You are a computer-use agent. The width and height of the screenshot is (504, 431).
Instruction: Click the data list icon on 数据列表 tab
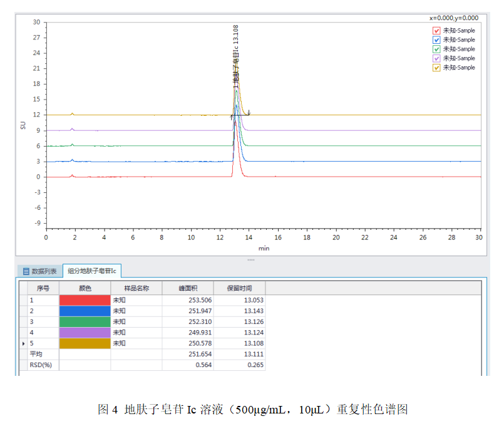[26, 271]
